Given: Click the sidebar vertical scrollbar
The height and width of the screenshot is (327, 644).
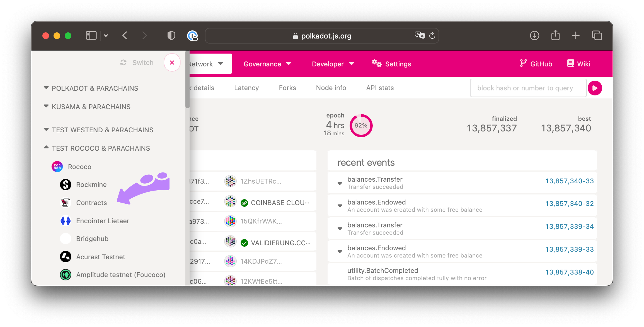Looking at the screenshot, I should click(187, 80).
